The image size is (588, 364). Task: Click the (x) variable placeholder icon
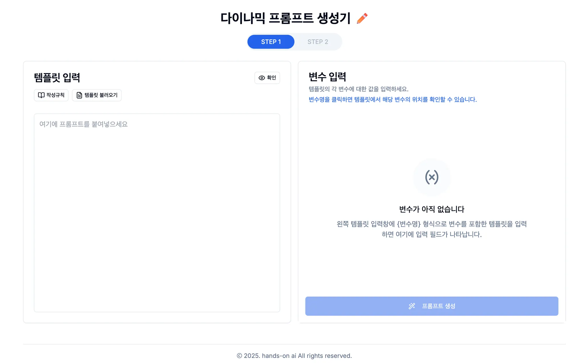432,177
